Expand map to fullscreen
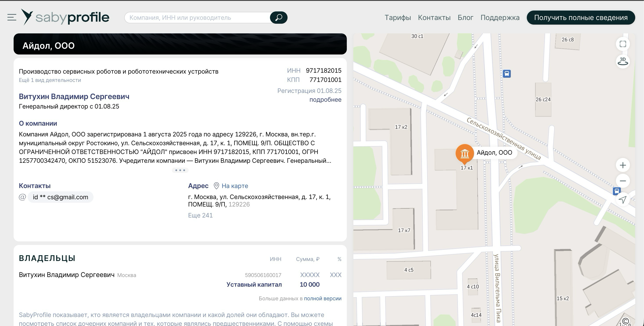This screenshot has height=326, width=644. point(623,44)
